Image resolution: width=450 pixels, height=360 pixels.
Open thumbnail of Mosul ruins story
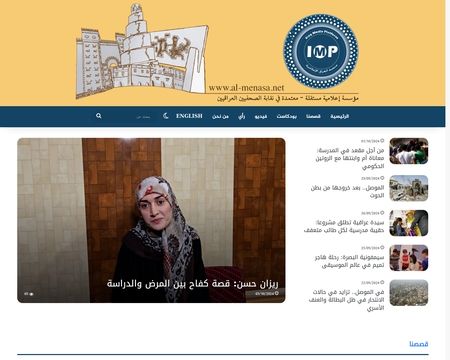pyautogui.click(x=409, y=188)
